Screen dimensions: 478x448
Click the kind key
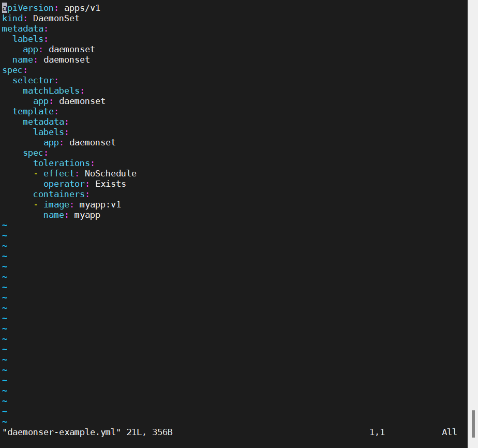(x=12, y=18)
